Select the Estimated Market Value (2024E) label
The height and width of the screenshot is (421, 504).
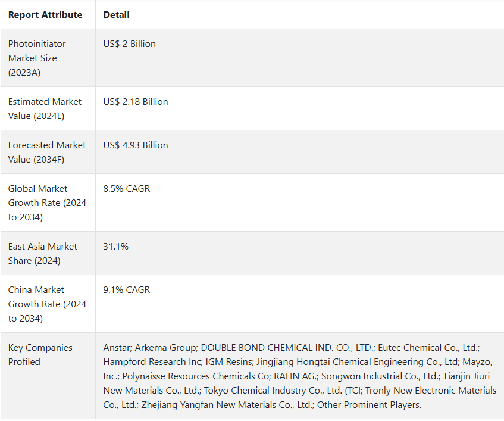click(45, 109)
